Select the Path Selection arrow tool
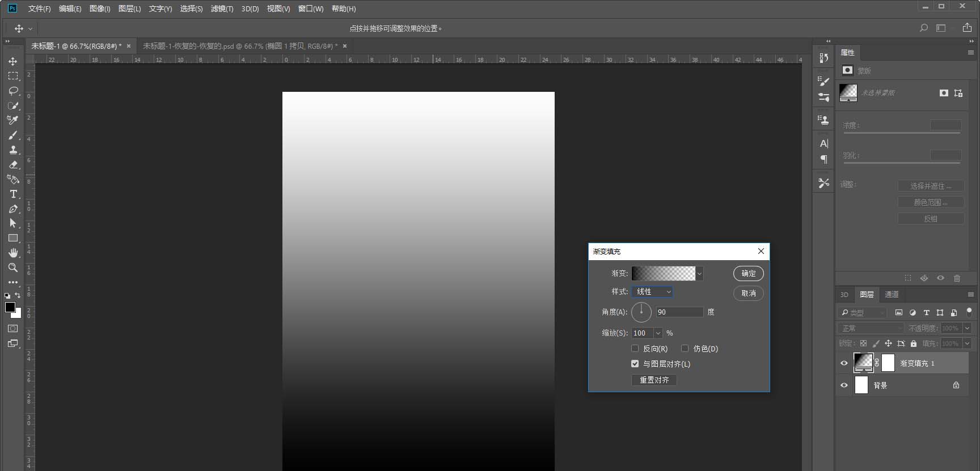Image resolution: width=980 pixels, height=471 pixels. [13, 223]
